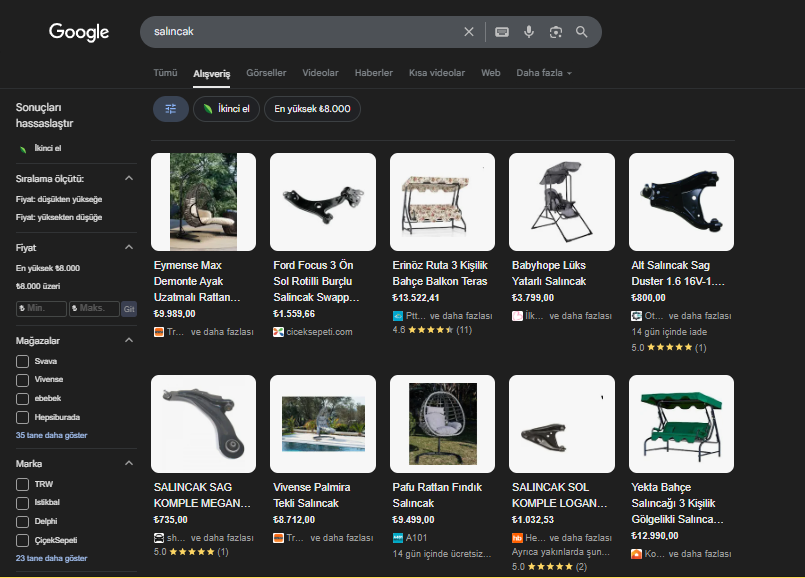Viewport: 805px width, 578px height.
Task: Switch to the Tümü tab
Action: 165,73
